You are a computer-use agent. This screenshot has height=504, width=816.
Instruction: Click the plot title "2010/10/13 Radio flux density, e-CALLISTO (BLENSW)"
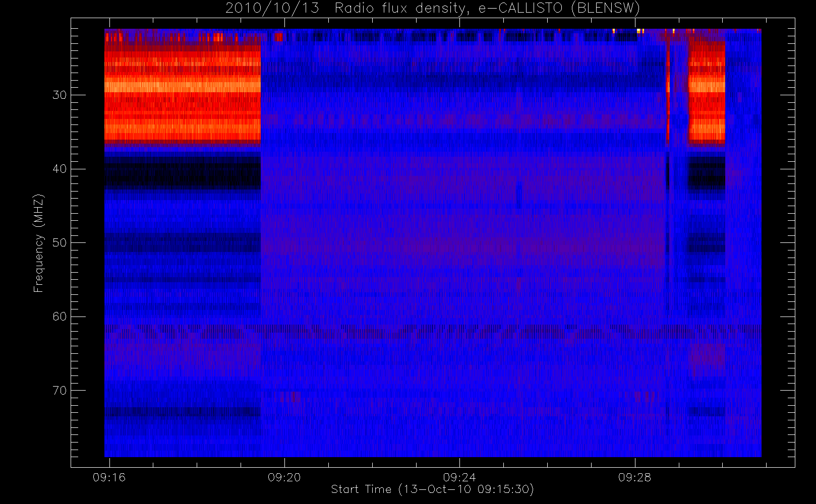tap(433, 8)
